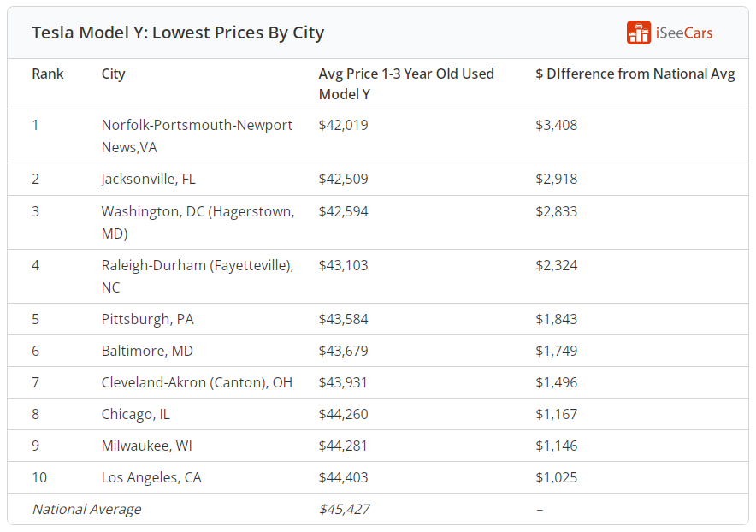Open the iSeeCars brand link
756x532 pixels.
(670, 33)
